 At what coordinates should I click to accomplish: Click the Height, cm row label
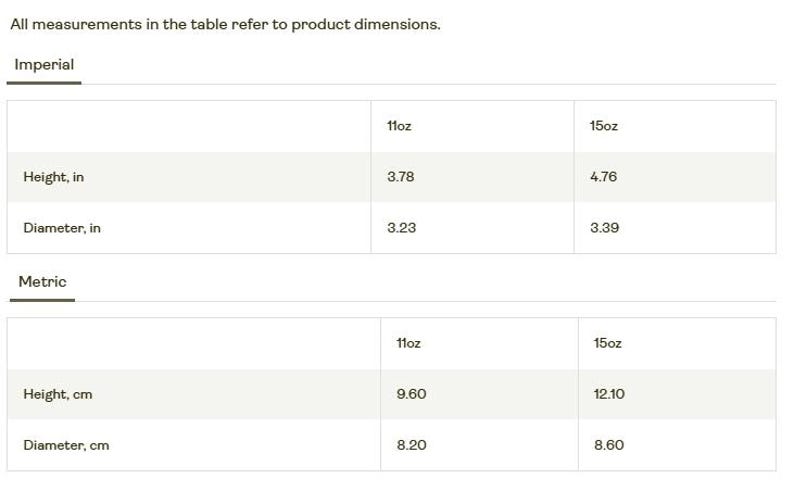(58, 394)
